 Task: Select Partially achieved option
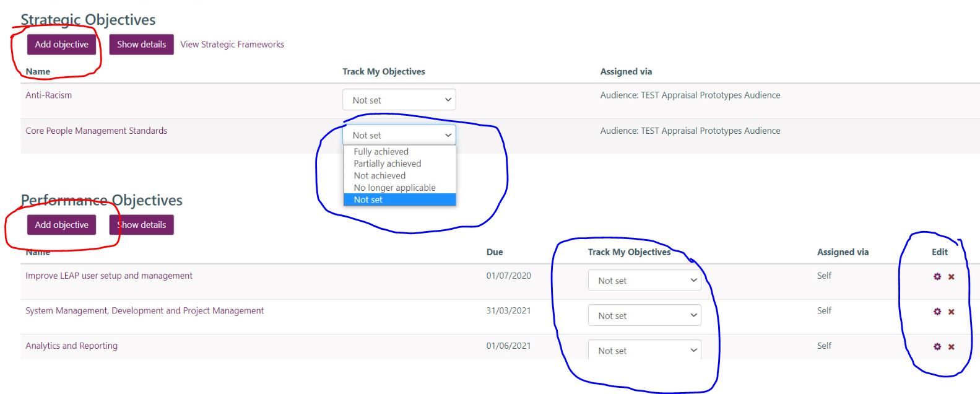[x=387, y=164]
